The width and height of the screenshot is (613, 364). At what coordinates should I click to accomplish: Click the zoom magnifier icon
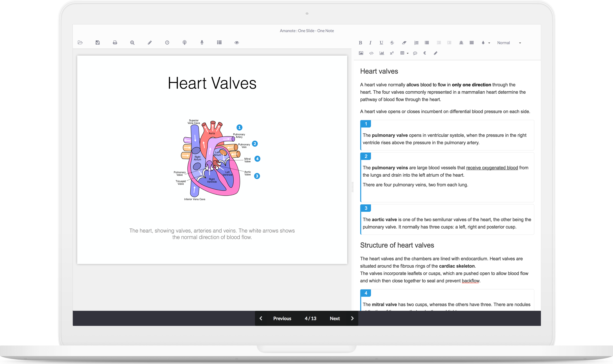pos(132,43)
